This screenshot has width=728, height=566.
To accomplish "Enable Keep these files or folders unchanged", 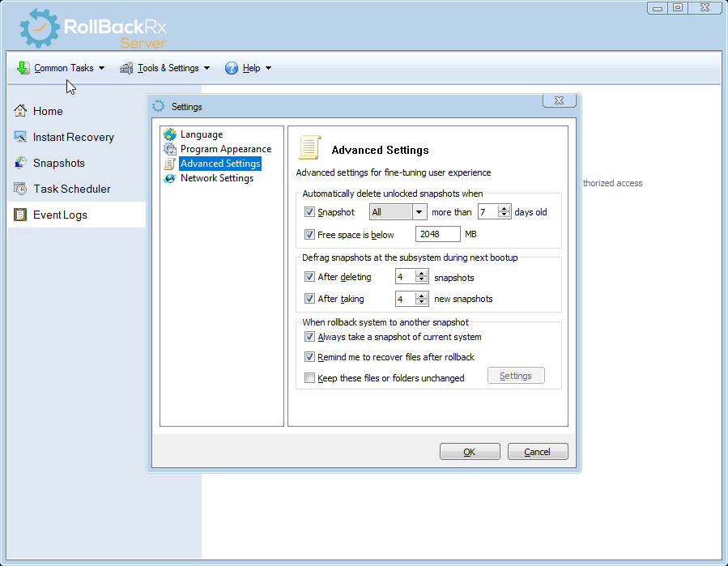I will click(x=309, y=377).
